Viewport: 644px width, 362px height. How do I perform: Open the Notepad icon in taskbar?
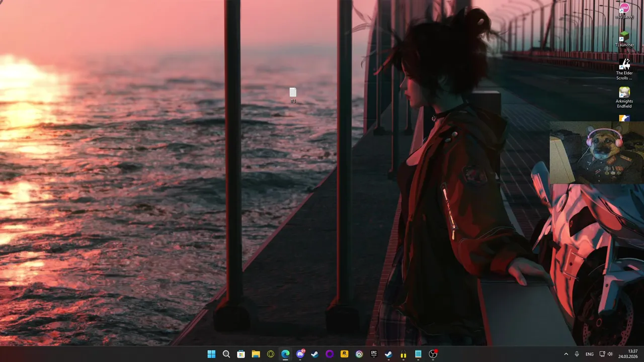tap(418, 354)
